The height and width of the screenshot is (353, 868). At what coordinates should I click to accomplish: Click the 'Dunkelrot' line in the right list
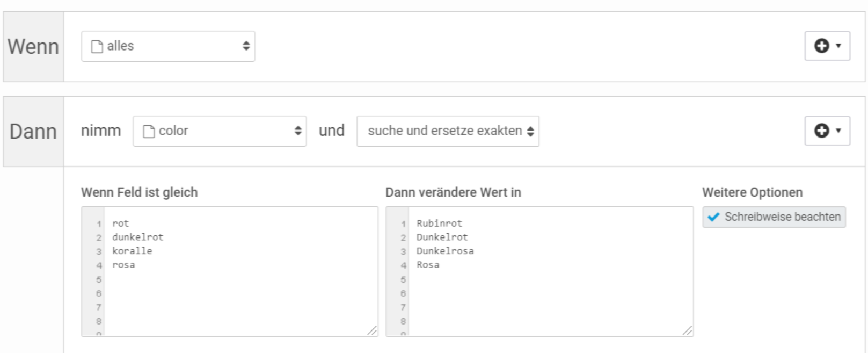[x=442, y=237]
